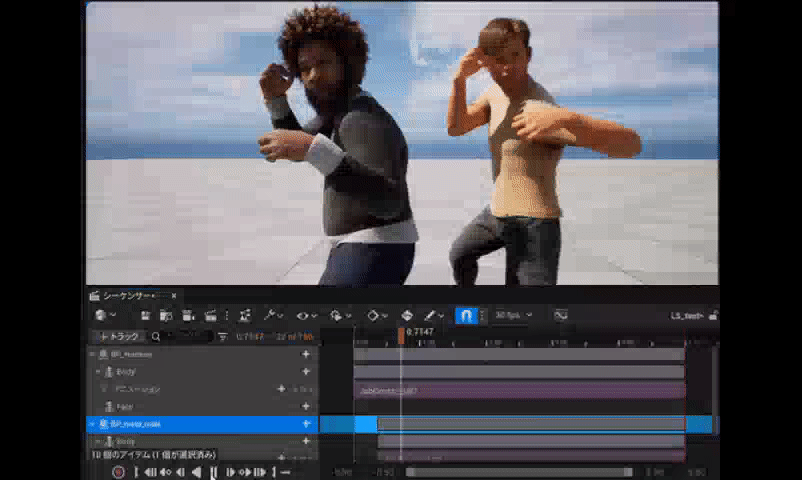
Task: Pause playback in the transport controls
Action: point(213,472)
